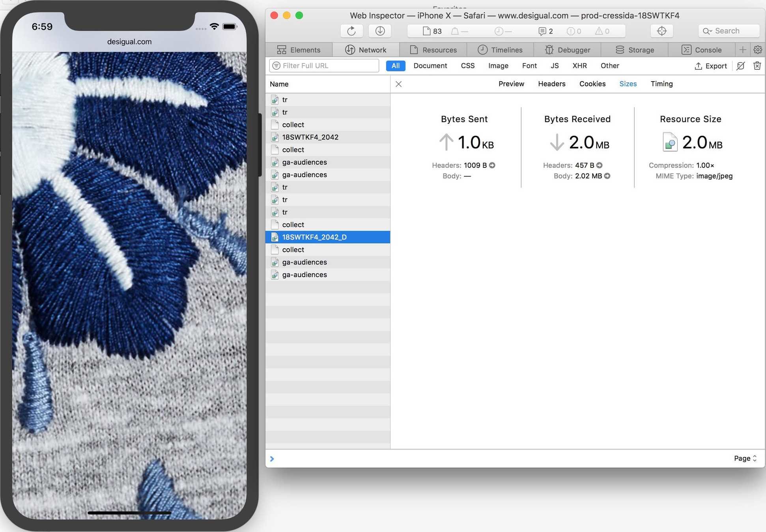This screenshot has width=766, height=532.
Task: Click the element selection crosshair icon
Action: click(x=661, y=31)
